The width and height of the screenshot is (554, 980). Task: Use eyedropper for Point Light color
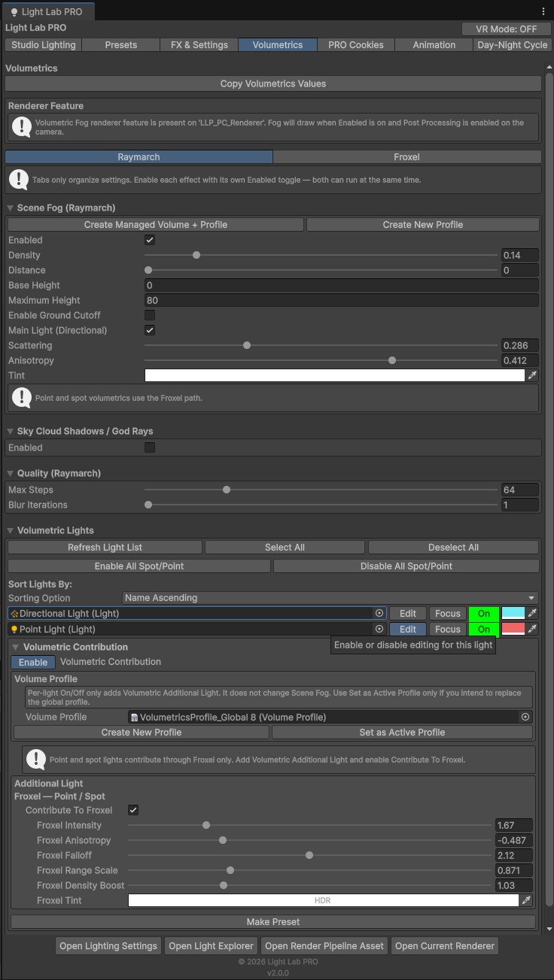[532, 629]
